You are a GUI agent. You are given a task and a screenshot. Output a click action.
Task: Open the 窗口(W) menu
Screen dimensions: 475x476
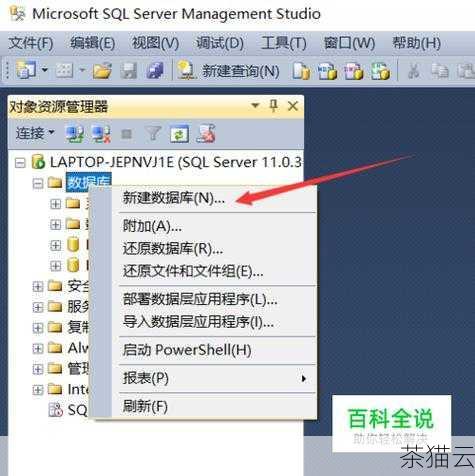[x=349, y=43]
